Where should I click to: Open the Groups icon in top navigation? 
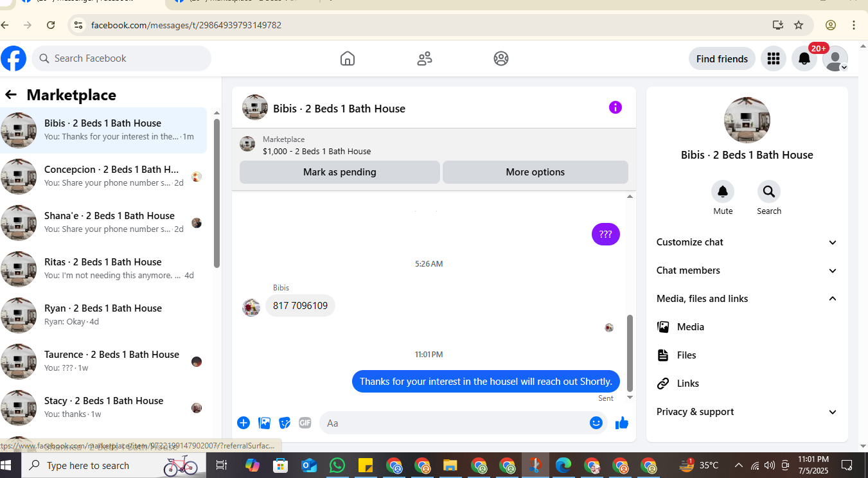point(501,58)
